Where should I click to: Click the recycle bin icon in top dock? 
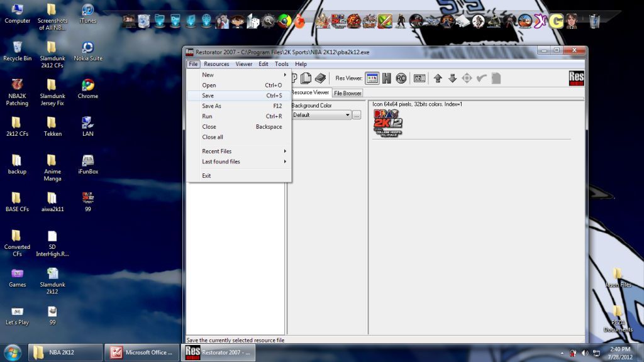(x=594, y=21)
